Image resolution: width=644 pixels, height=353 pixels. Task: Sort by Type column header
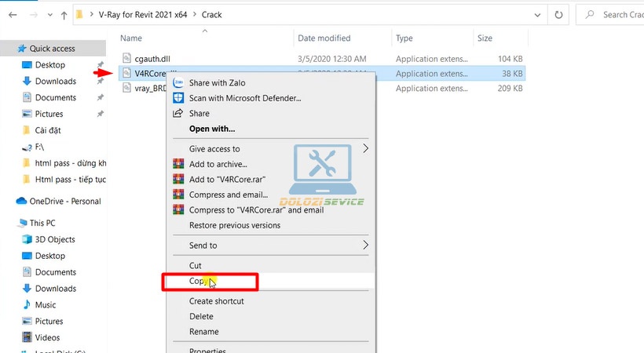[x=404, y=38]
